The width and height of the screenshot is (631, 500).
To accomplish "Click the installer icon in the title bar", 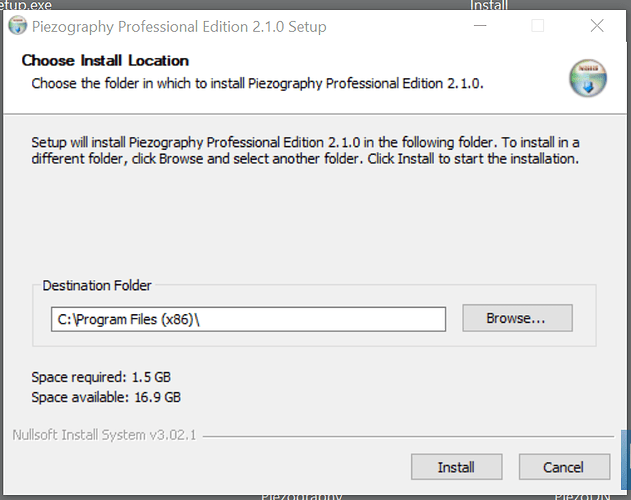I will point(17,26).
